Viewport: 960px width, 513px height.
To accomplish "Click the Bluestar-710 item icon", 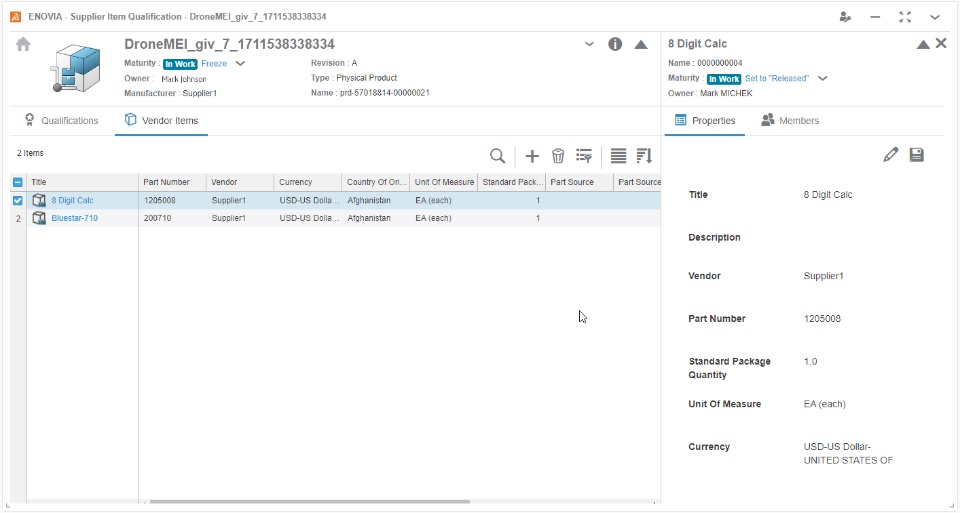I will 39,218.
